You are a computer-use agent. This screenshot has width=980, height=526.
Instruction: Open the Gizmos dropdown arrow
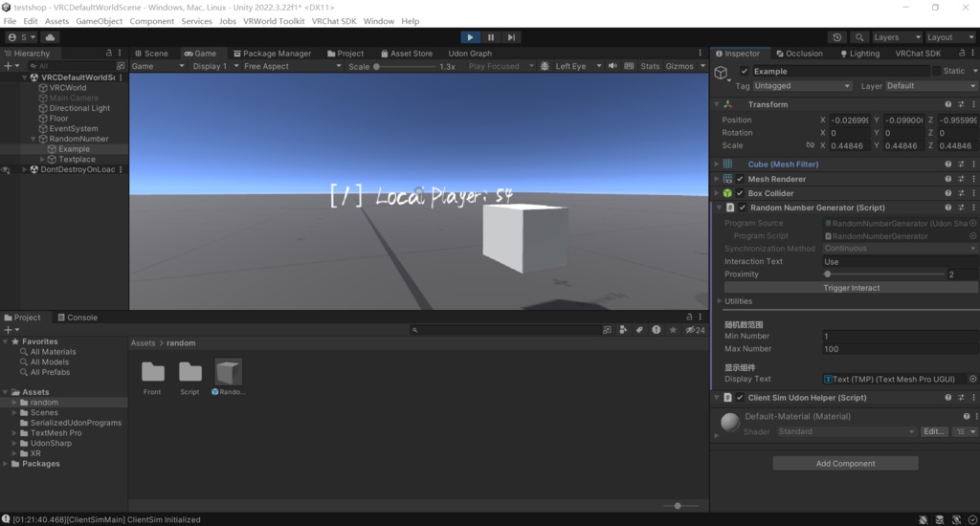coord(702,66)
